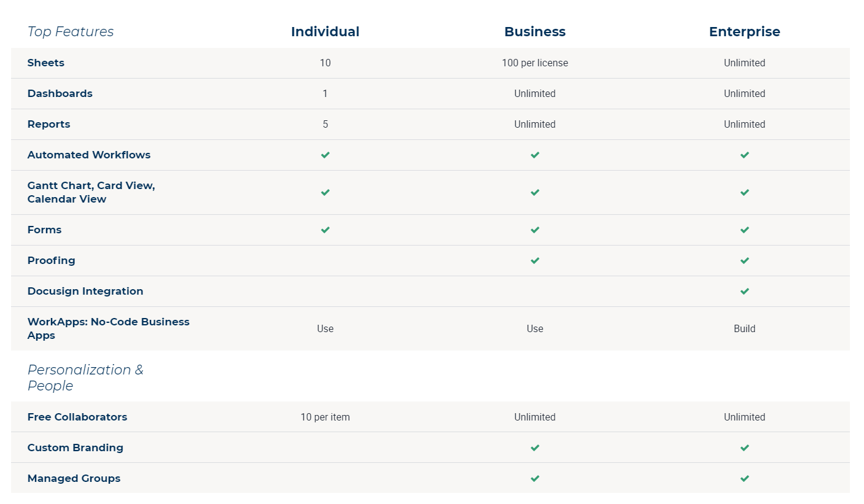Toggle Proofing for the Enterprise plan
The height and width of the screenshot is (504, 864).
pos(744,260)
